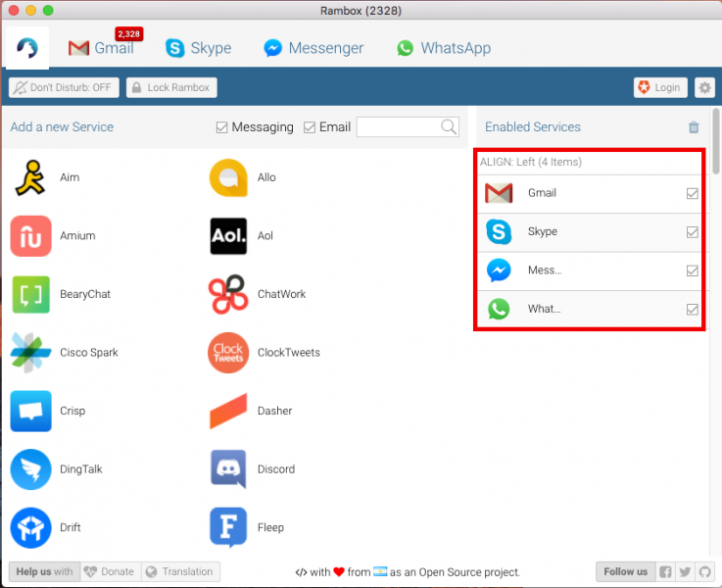Close the Rambox window
The image size is (722, 588).
(14, 10)
